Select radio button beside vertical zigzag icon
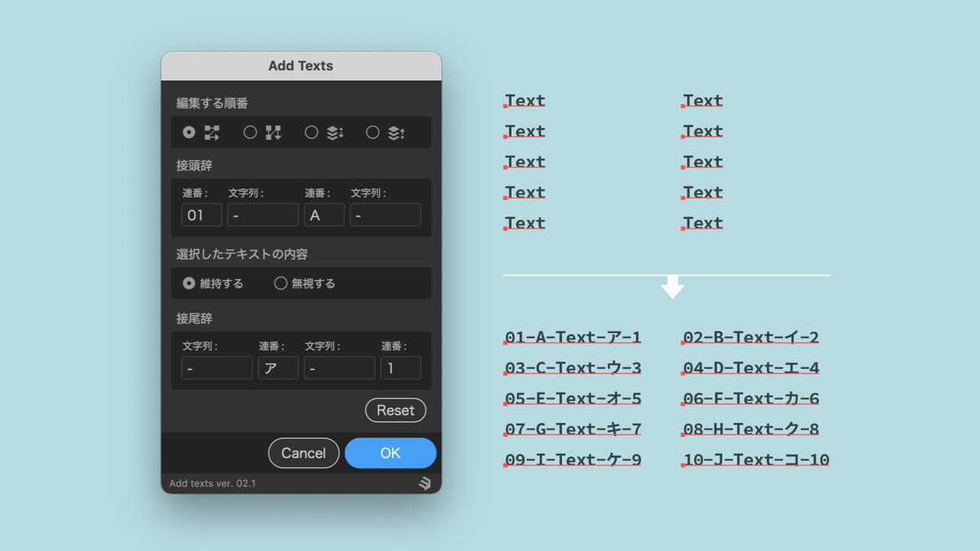 (249, 131)
